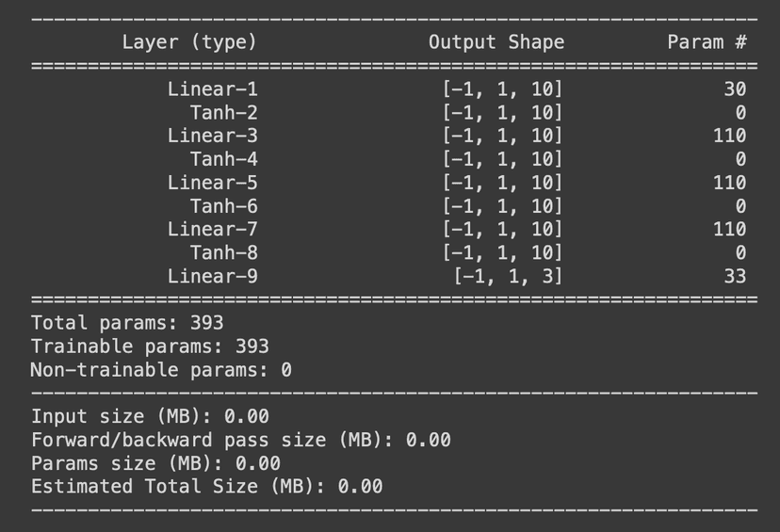The width and height of the screenshot is (780, 532).
Task: Click the Tanh-2 layer entry
Action: tap(223, 113)
